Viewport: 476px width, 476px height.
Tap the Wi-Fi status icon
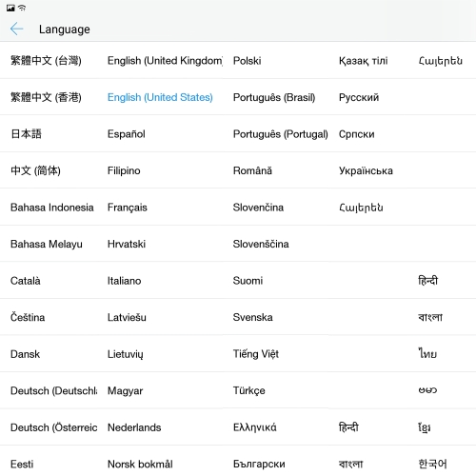22,8
